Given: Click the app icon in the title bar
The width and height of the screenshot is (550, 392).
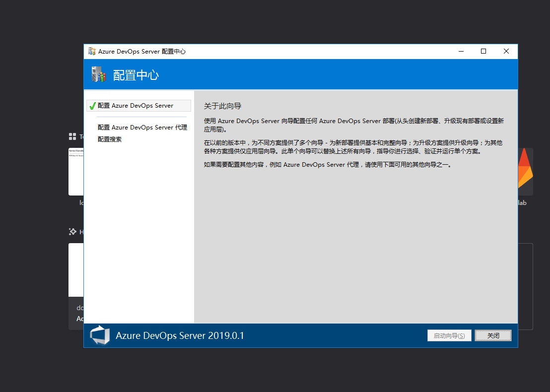Looking at the screenshot, I should coord(92,51).
